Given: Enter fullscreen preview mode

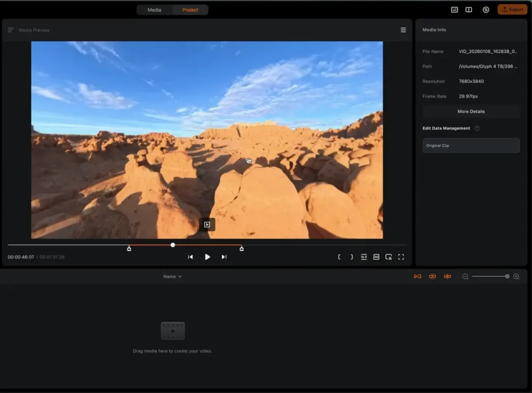Looking at the screenshot, I should (401, 257).
